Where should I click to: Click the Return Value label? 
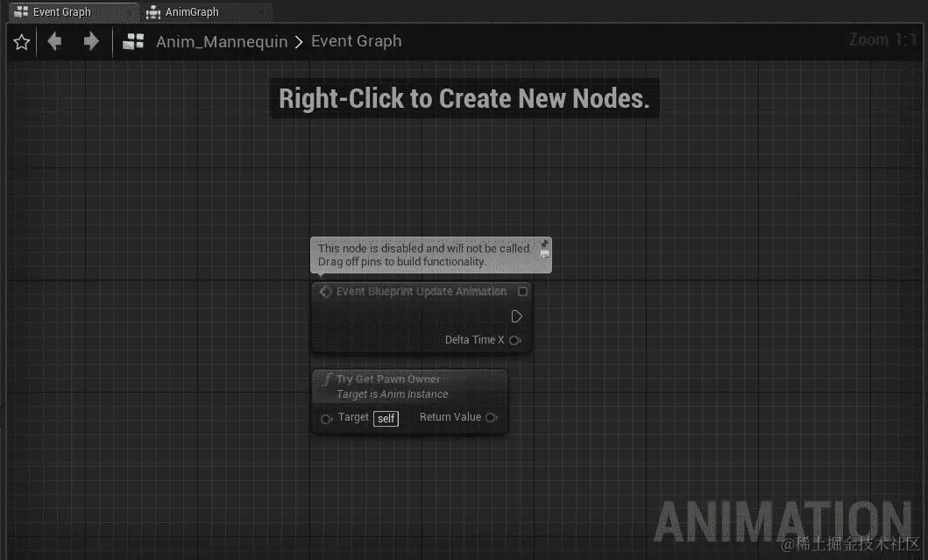point(450,417)
